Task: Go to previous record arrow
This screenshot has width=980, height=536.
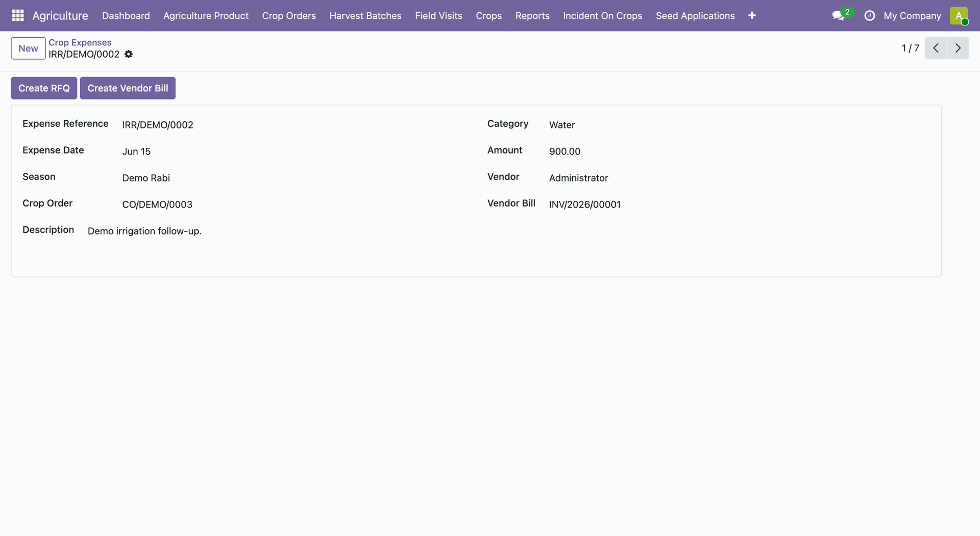Action: [936, 48]
